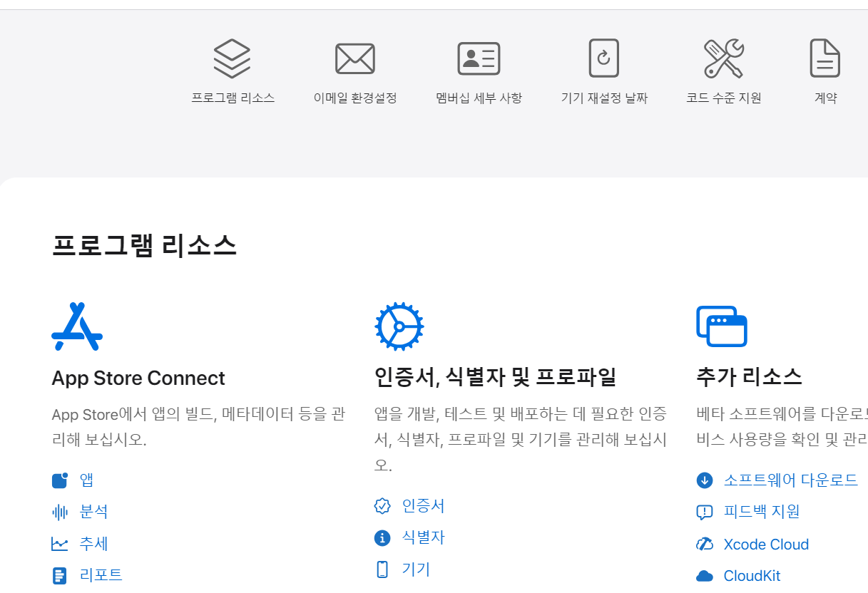Click the download arrow icon beside 소프트웨어 다운로드

click(x=705, y=480)
